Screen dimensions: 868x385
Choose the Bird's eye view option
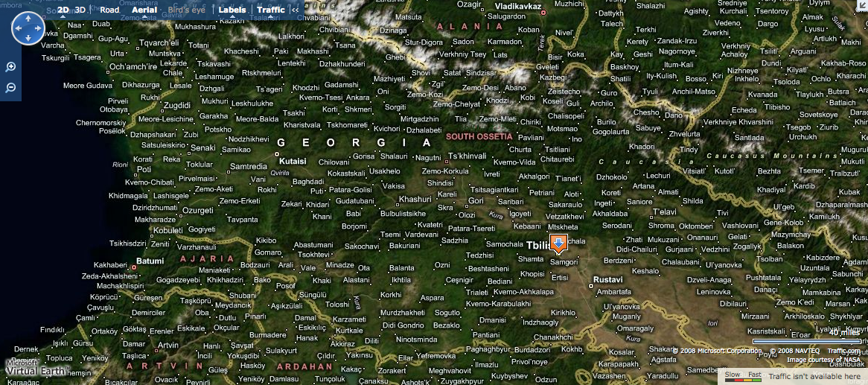click(188, 10)
